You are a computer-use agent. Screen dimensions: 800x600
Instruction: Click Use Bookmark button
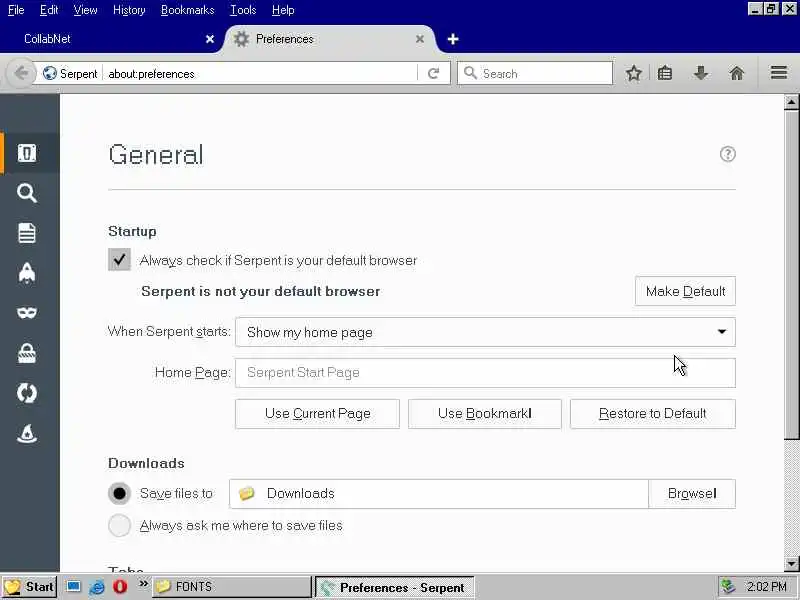[485, 414]
